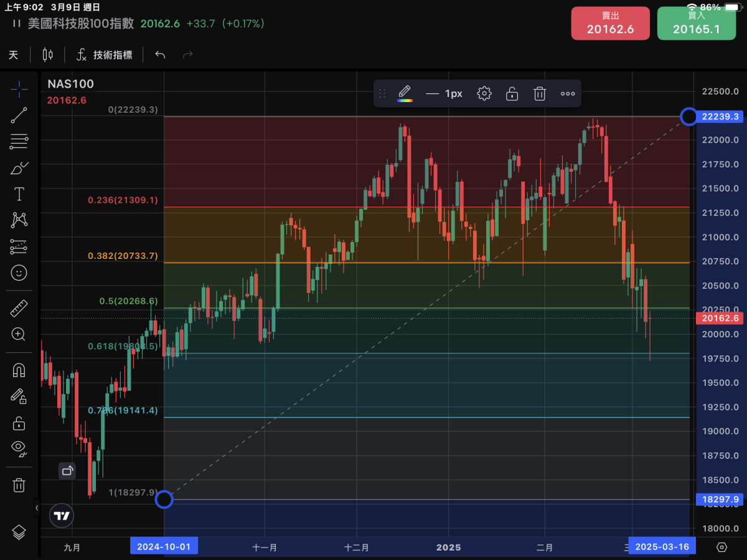The height and width of the screenshot is (560, 747).
Task: Click the 22239.3 price axis tag
Action: point(720,116)
